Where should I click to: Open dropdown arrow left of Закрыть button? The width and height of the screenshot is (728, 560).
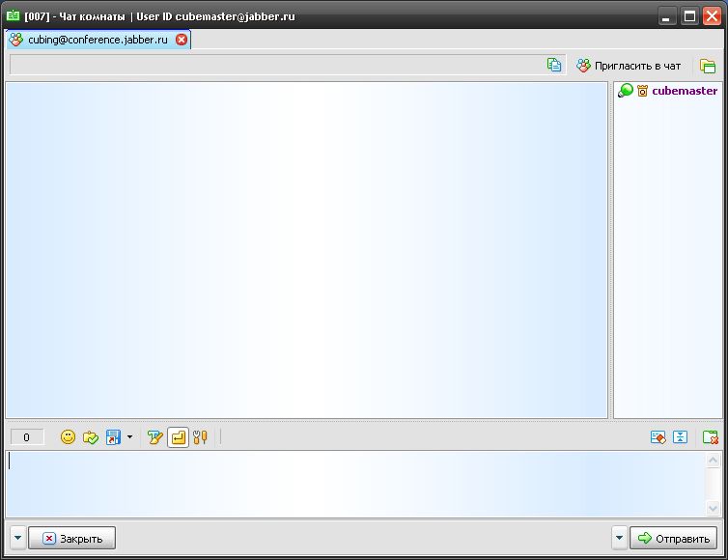tap(18, 538)
